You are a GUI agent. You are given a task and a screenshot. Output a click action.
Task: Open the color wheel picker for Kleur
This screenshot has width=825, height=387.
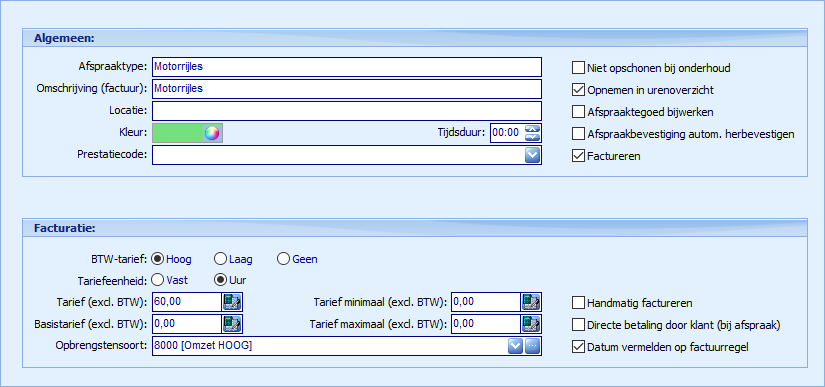point(212,133)
